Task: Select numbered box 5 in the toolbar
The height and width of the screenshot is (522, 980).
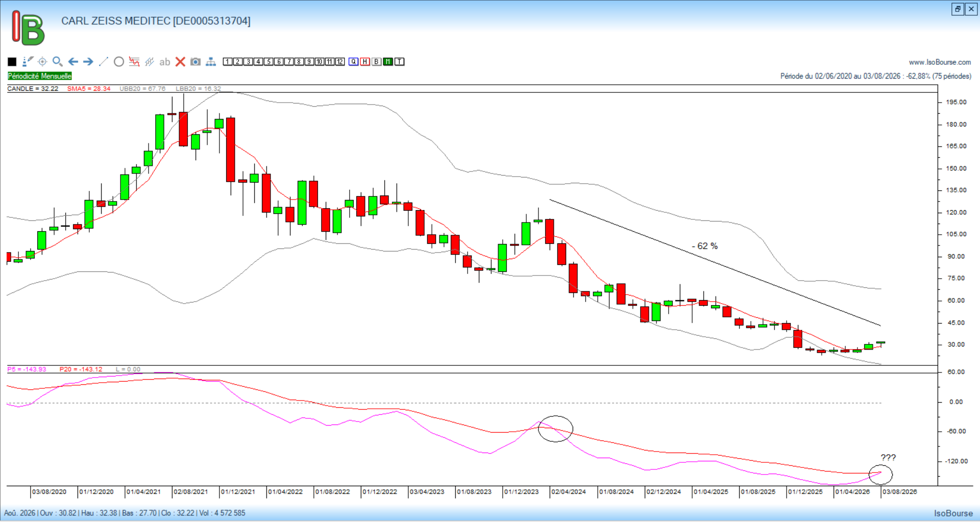Action: point(268,62)
